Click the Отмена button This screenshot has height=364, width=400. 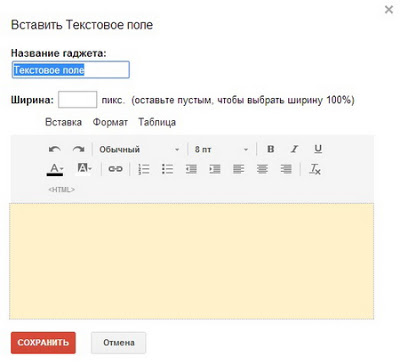(x=119, y=343)
